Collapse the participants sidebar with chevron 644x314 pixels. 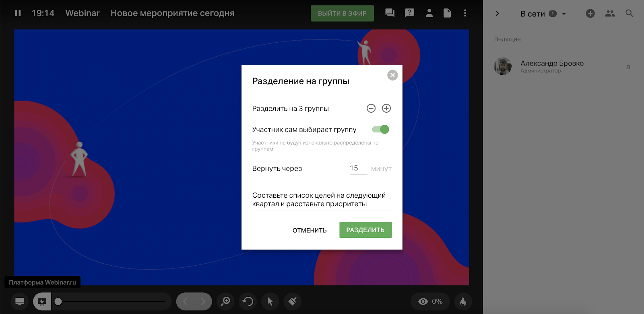pyautogui.click(x=497, y=14)
